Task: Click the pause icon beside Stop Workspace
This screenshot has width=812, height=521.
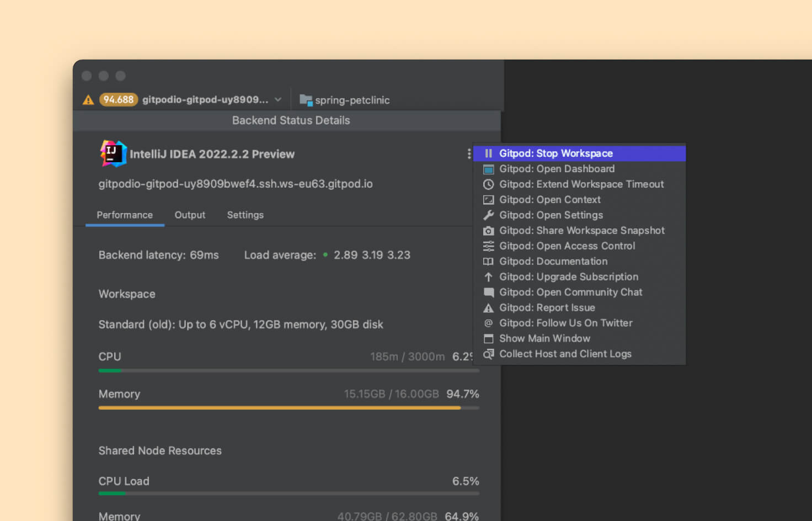Action: point(488,153)
